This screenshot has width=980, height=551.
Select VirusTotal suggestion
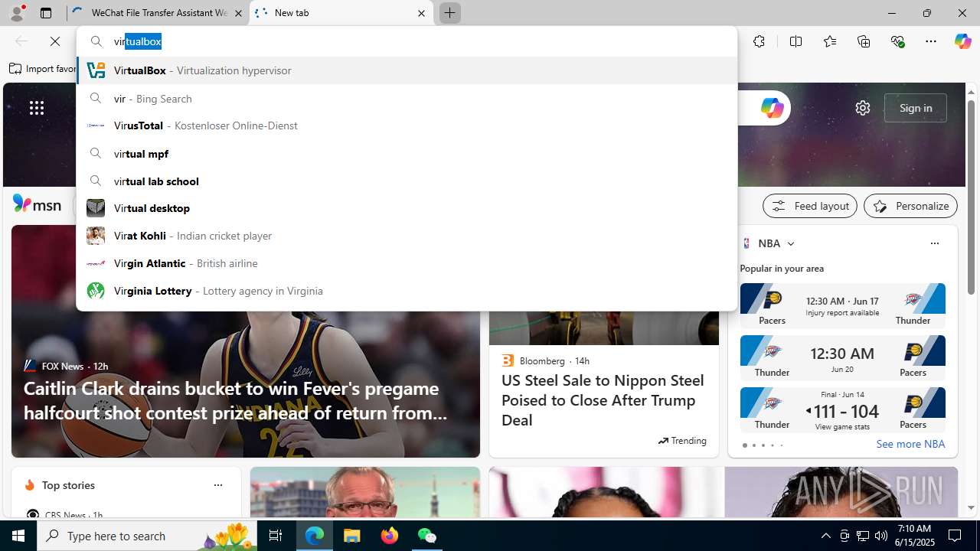coord(407,126)
